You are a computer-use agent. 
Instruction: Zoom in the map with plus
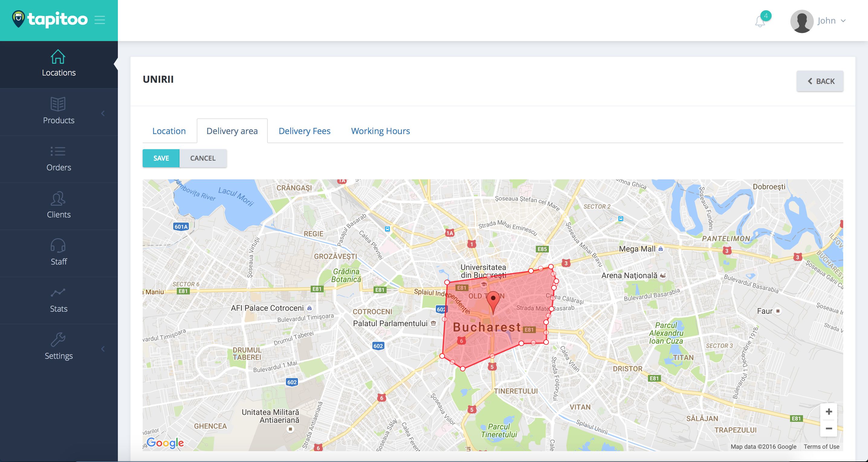[x=829, y=412]
